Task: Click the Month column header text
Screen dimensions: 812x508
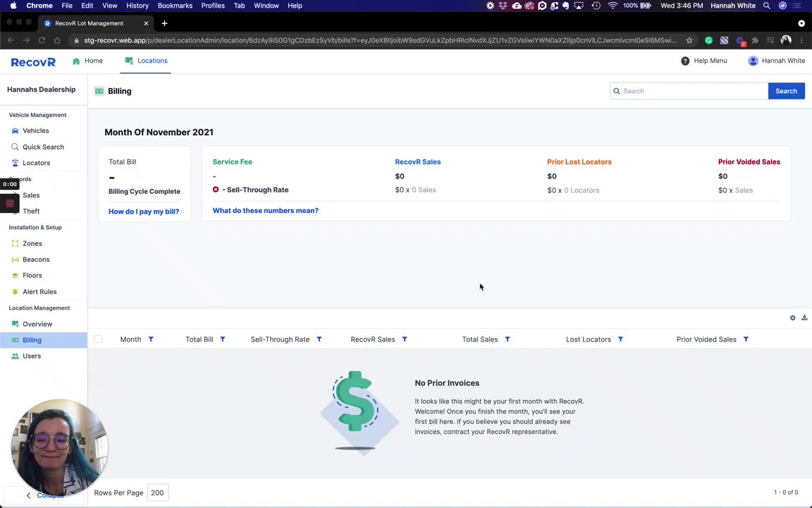Action: click(x=130, y=339)
